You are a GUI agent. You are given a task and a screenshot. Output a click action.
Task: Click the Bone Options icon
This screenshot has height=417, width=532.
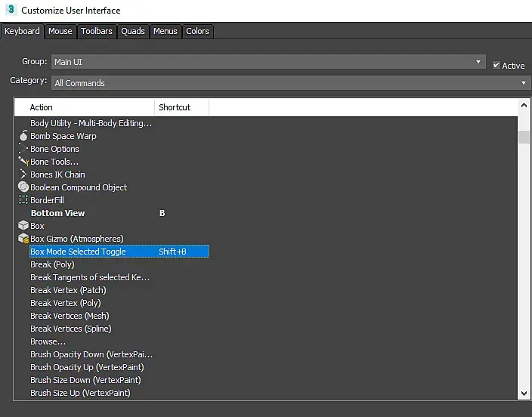coord(23,150)
